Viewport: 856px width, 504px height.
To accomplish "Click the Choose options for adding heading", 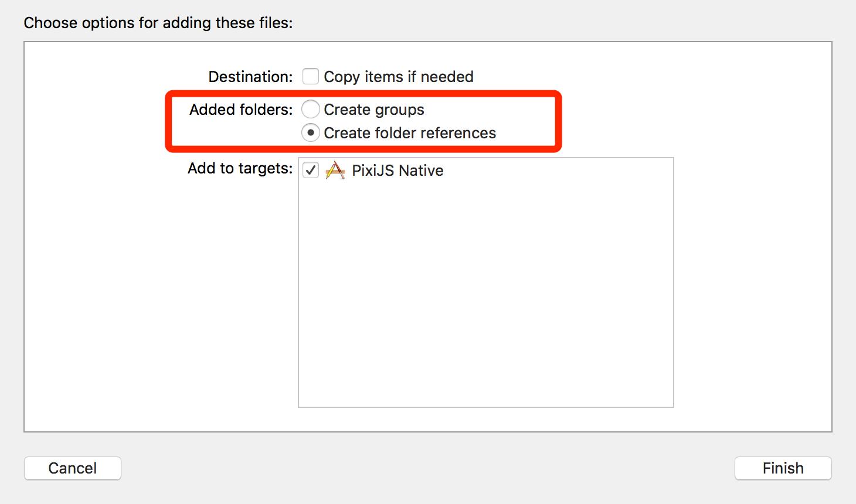I will pos(158,23).
